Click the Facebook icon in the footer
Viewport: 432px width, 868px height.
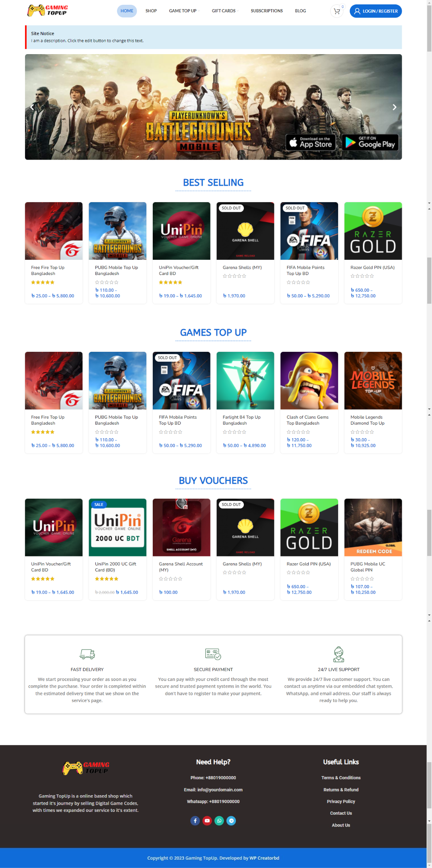195,821
